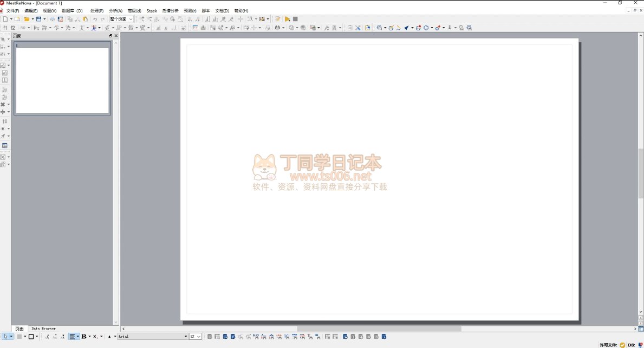Screen dimensions: 644x348
Task: Open the 视图(V) menu
Action: 50,11
